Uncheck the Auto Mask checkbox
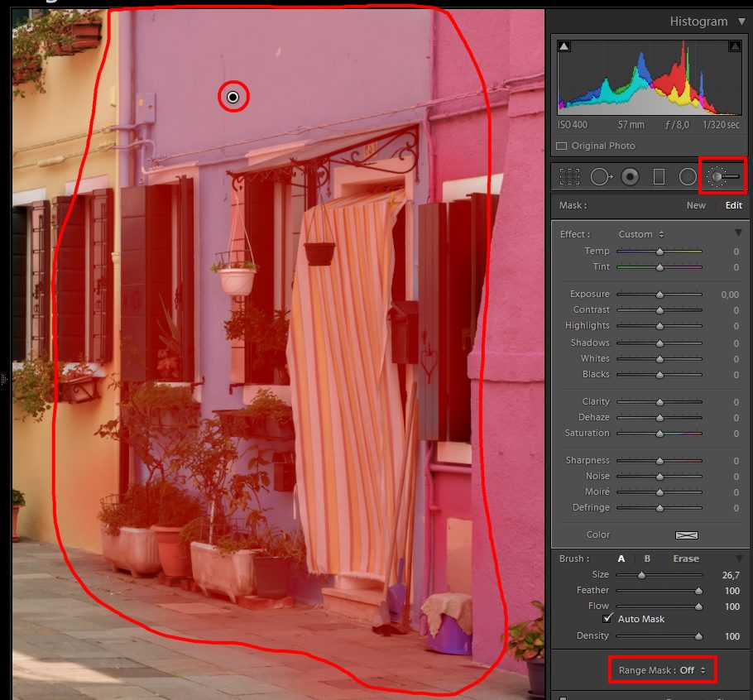This screenshot has height=700, width=753. click(607, 619)
